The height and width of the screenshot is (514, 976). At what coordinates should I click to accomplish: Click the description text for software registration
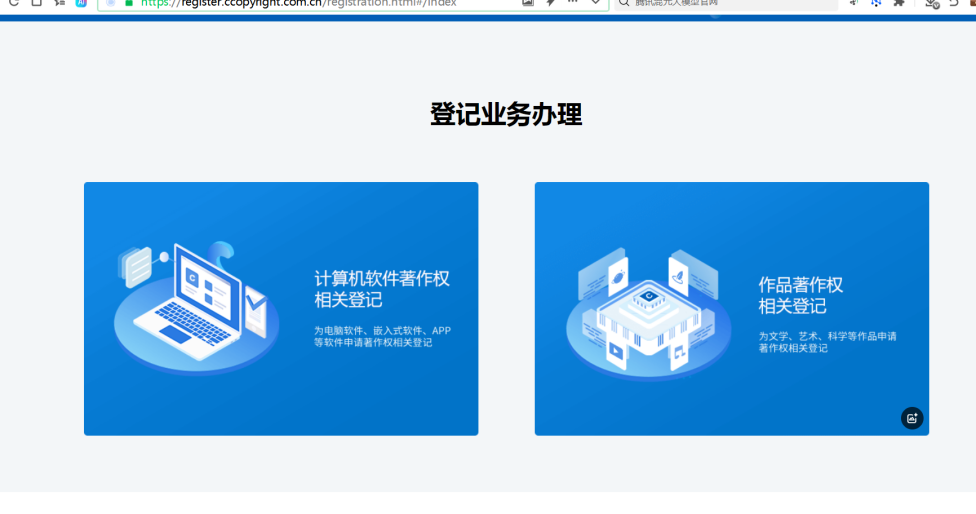pyautogui.click(x=382, y=336)
